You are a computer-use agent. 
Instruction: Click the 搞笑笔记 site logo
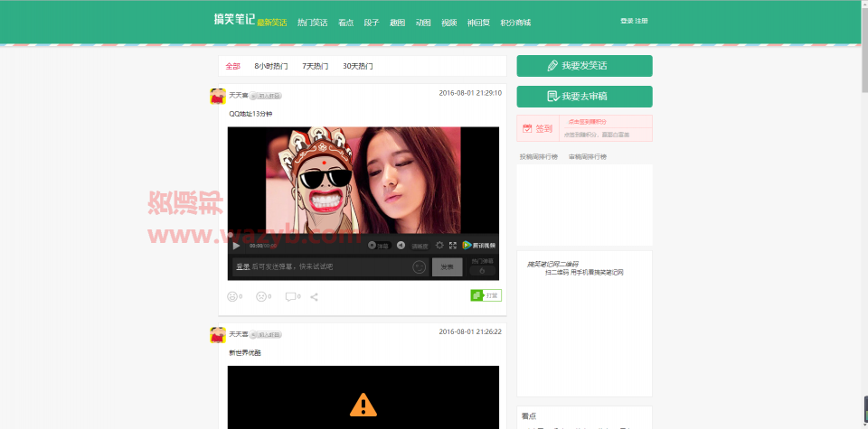(x=235, y=20)
